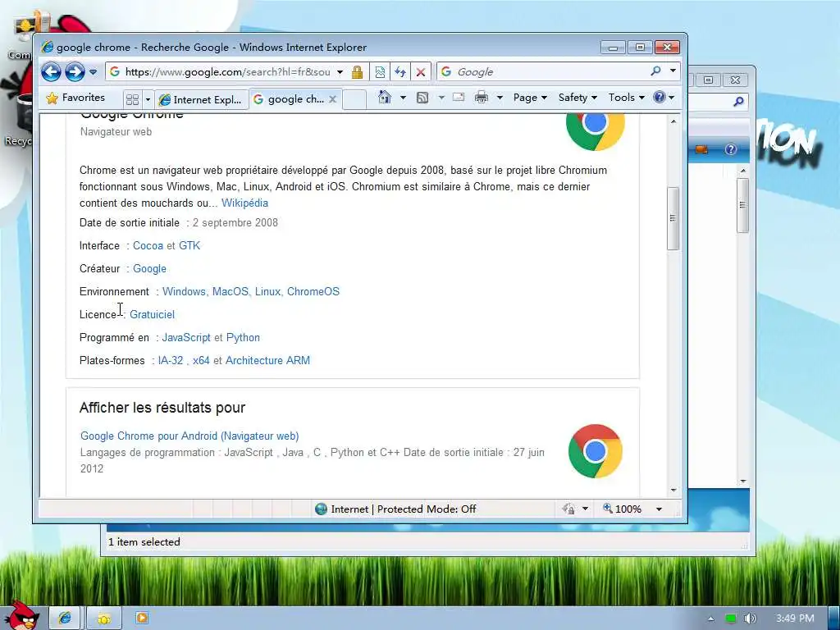Open Google Chrome pour Android result link

[x=189, y=436]
